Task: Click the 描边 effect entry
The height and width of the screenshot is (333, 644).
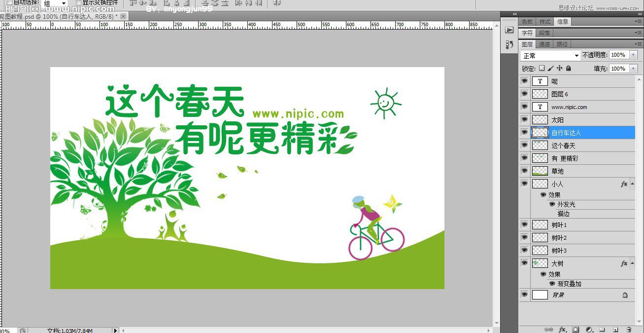Action: [x=564, y=214]
